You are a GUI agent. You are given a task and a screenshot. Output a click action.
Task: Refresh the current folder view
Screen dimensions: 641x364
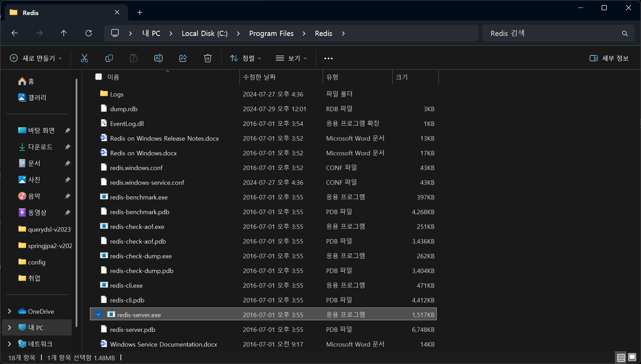click(x=89, y=33)
